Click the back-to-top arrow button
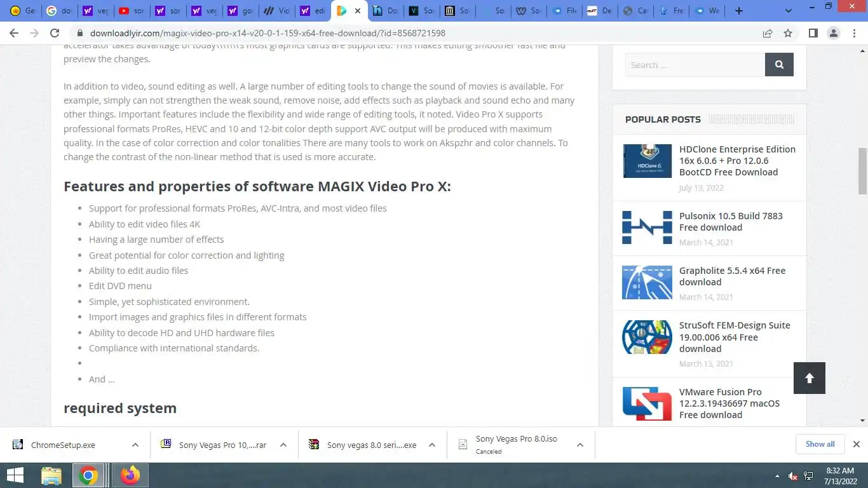 point(809,378)
